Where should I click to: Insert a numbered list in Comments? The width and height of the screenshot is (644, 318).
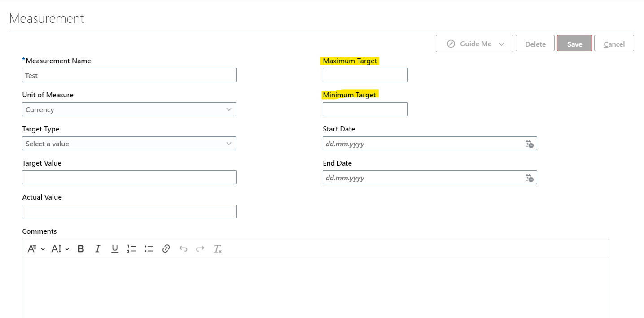[131, 248]
